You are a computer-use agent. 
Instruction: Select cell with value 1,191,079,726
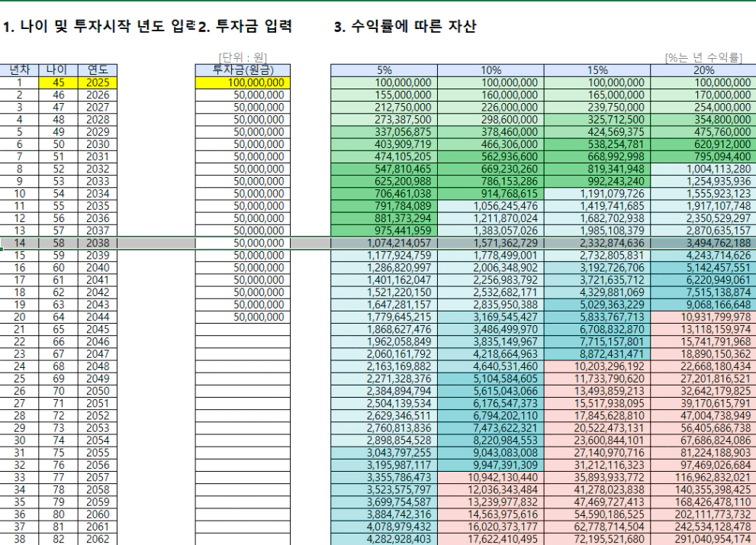tap(597, 194)
